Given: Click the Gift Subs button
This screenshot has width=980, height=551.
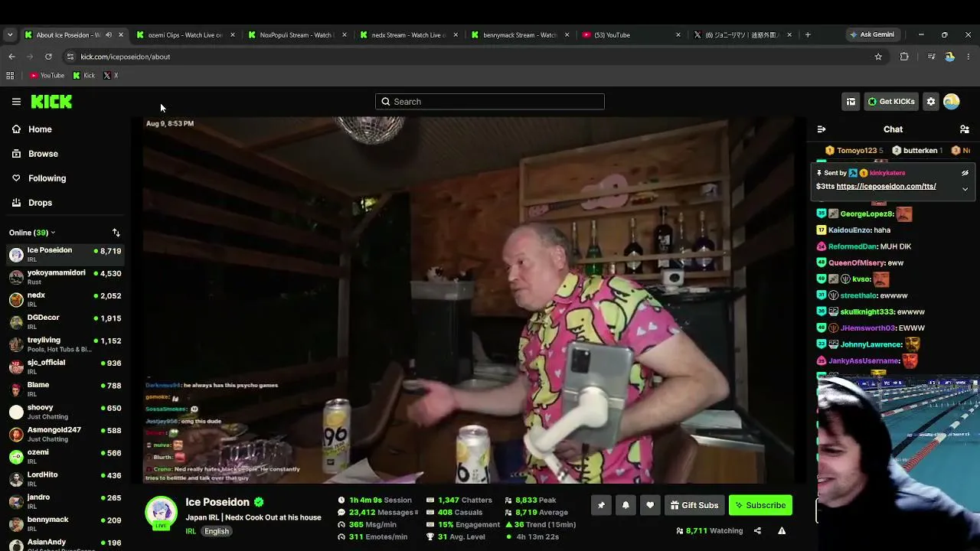Looking at the screenshot, I should click(694, 505).
